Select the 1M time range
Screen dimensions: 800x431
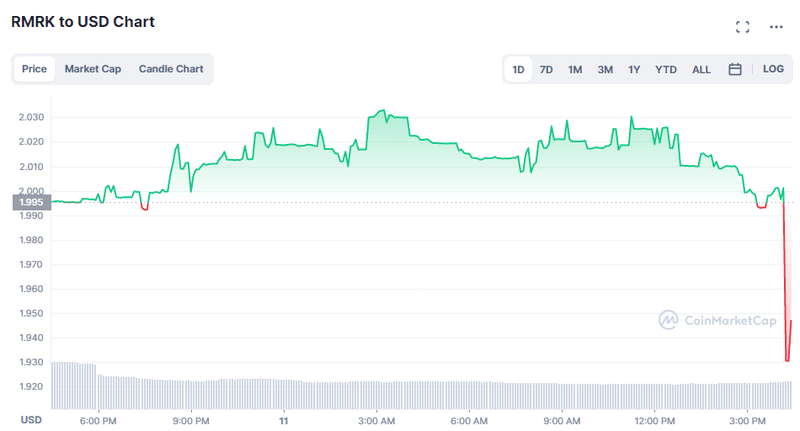[575, 69]
